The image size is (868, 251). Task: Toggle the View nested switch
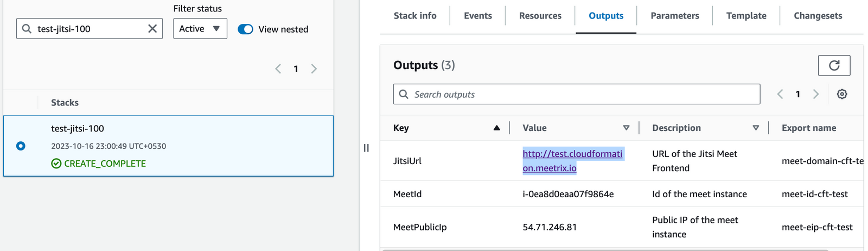[245, 29]
